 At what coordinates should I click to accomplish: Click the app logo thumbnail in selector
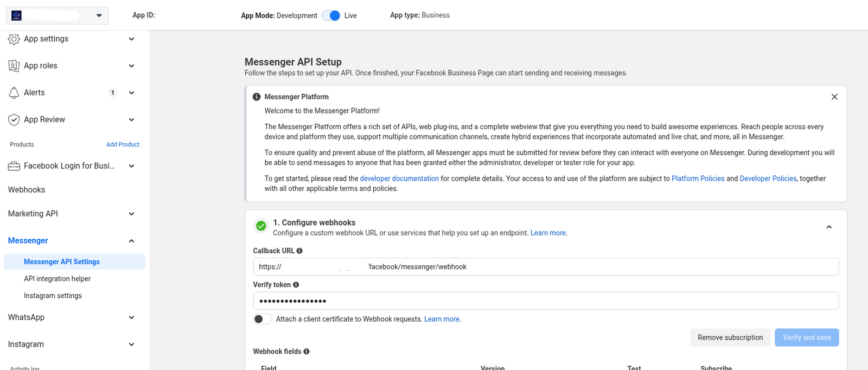point(16,16)
